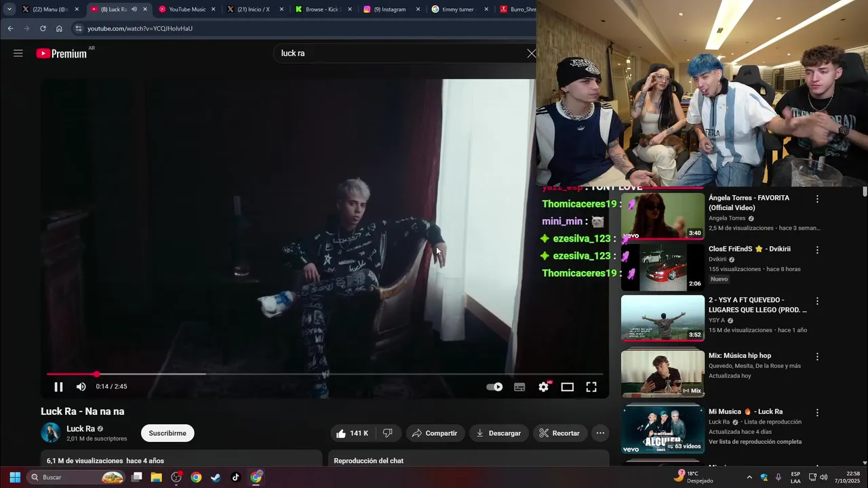Toggle the autoplay switch in player
The image size is (868, 488).
tap(495, 387)
